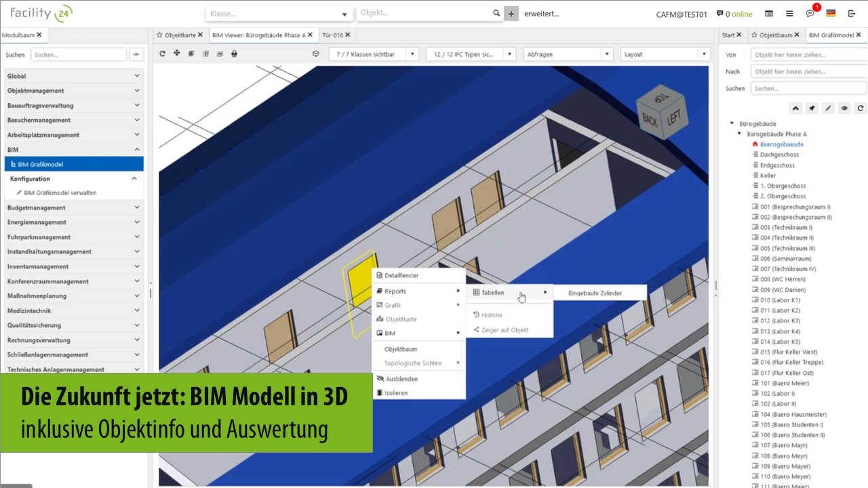Select Eingebaute Zylinder in the submenu
Screen dimensions: 868x488
point(599,293)
